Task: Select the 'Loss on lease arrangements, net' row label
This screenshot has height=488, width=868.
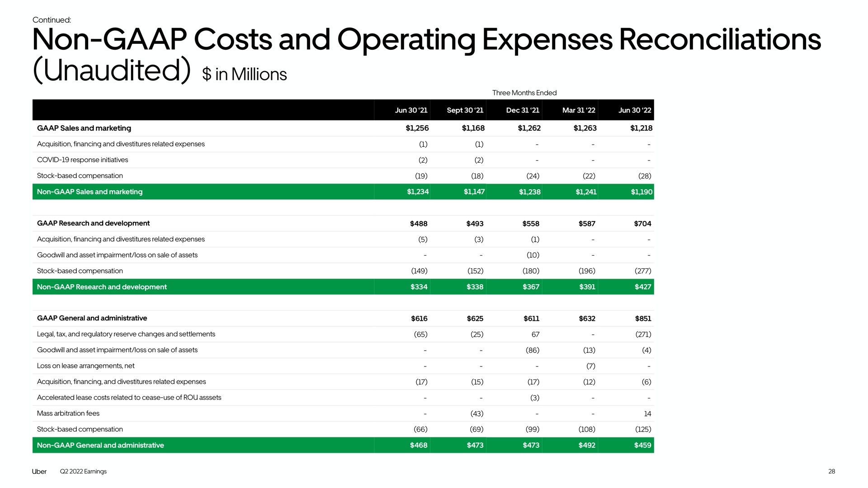Action: pos(85,366)
